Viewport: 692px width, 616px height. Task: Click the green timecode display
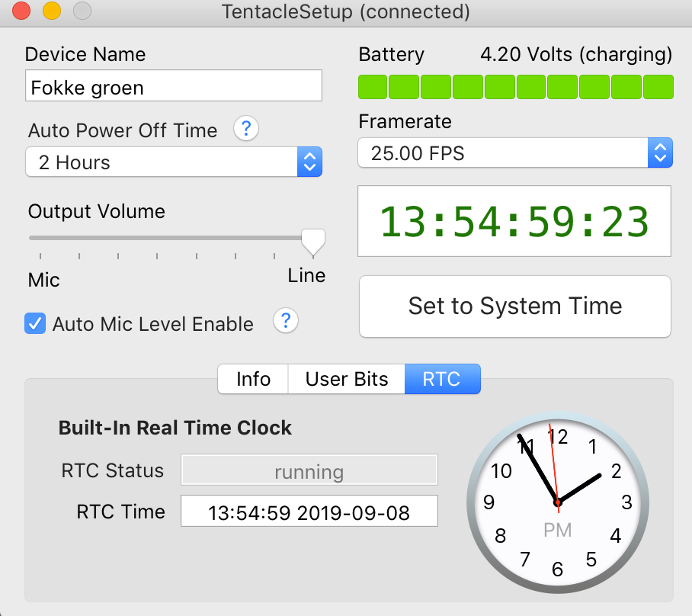point(514,221)
